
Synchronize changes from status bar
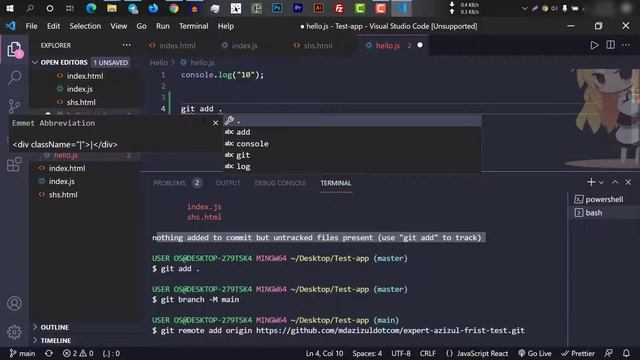pyautogui.click(x=49, y=353)
